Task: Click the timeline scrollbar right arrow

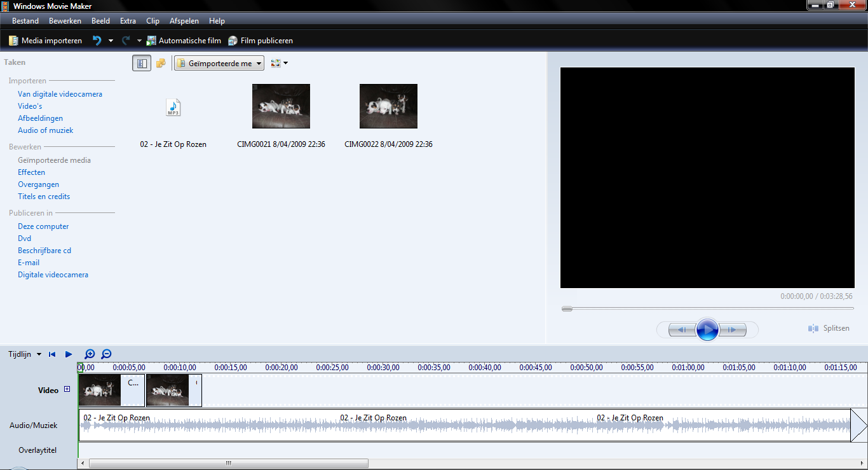Action: point(861,463)
